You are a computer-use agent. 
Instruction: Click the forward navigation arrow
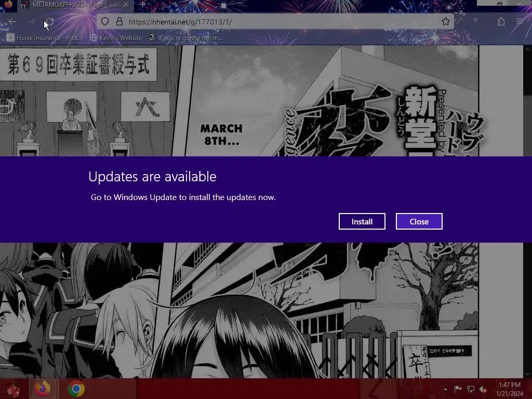(31, 22)
